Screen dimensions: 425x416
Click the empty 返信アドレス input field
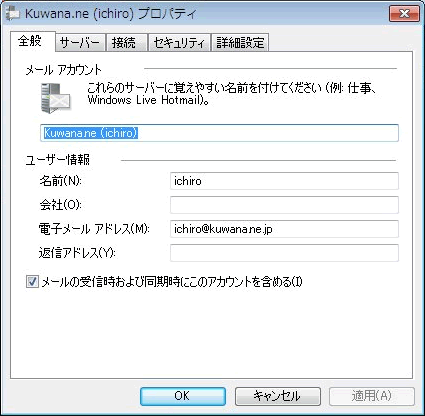(x=284, y=253)
